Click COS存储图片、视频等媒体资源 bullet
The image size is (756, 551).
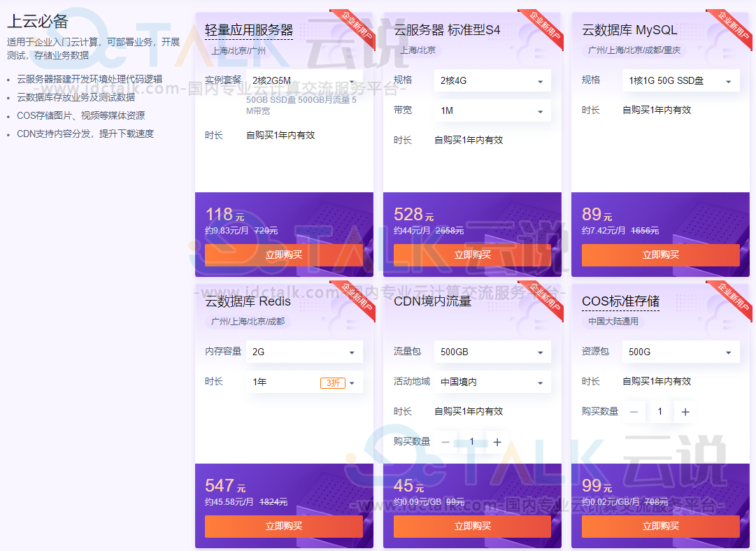(80, 115)
